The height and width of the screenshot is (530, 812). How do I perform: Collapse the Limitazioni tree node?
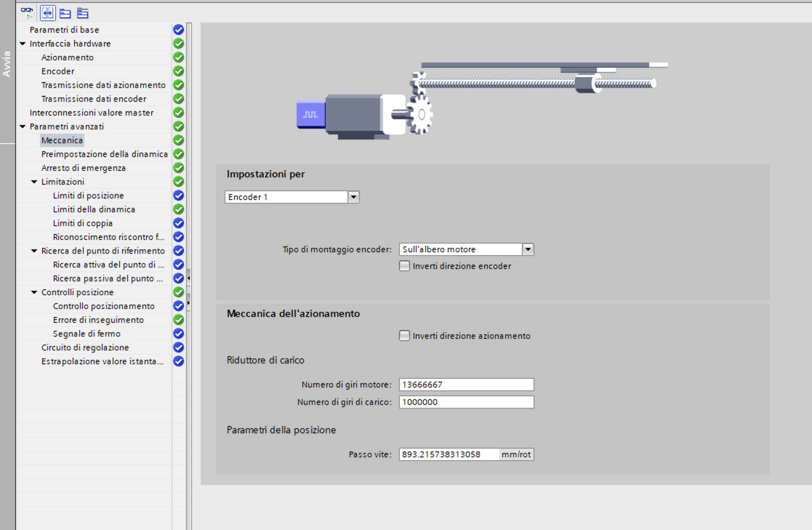pyautogui.click(x=34, y=182)
